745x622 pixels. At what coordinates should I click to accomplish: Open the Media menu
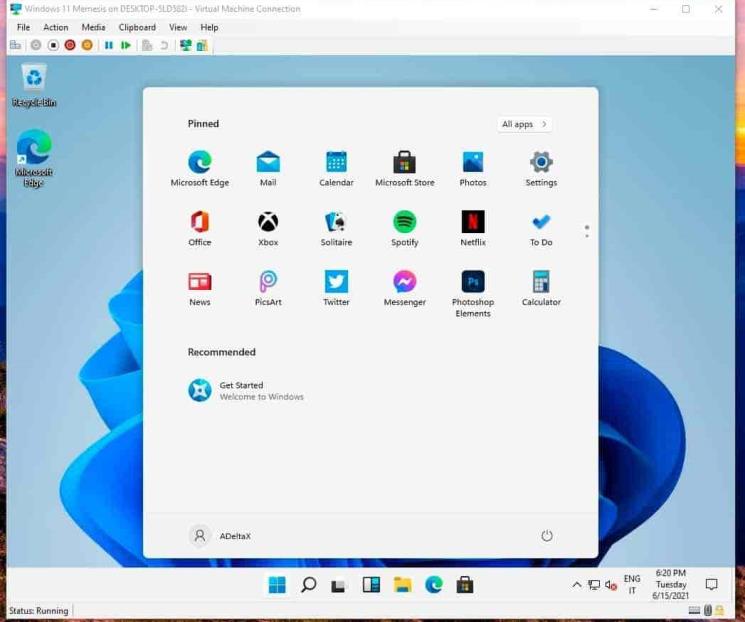click(x=93, y=27)
